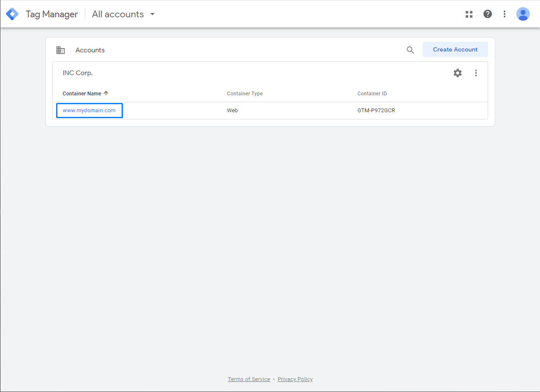
Task: Open the top bar three-dot menu
Action: pyautogui.click(x=505, y=14)
